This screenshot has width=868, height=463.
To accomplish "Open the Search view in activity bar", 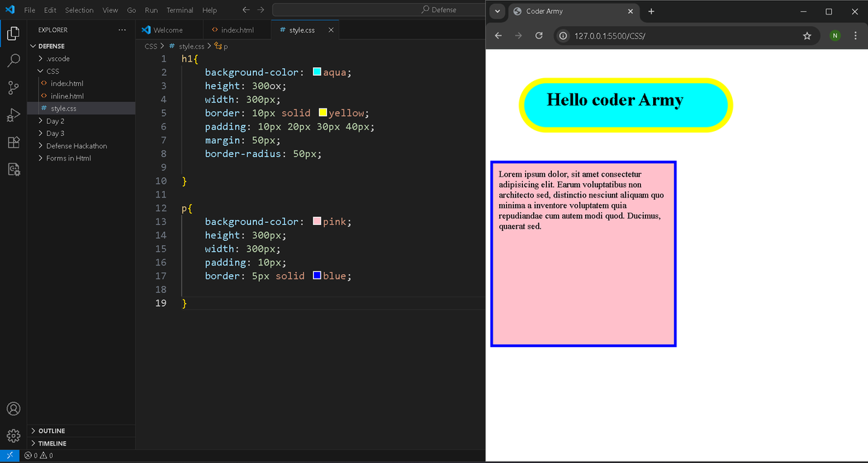I will pos(13,61).
